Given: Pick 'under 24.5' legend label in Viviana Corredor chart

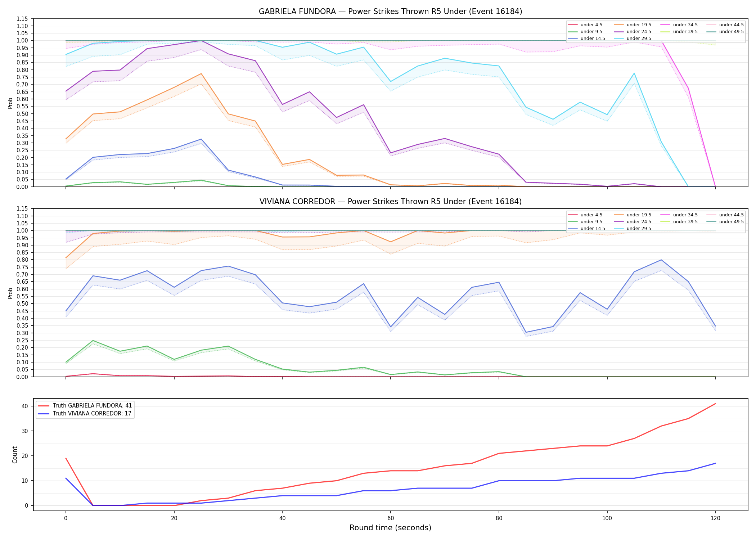Looking at the screenshot, I should pos(639,222).
